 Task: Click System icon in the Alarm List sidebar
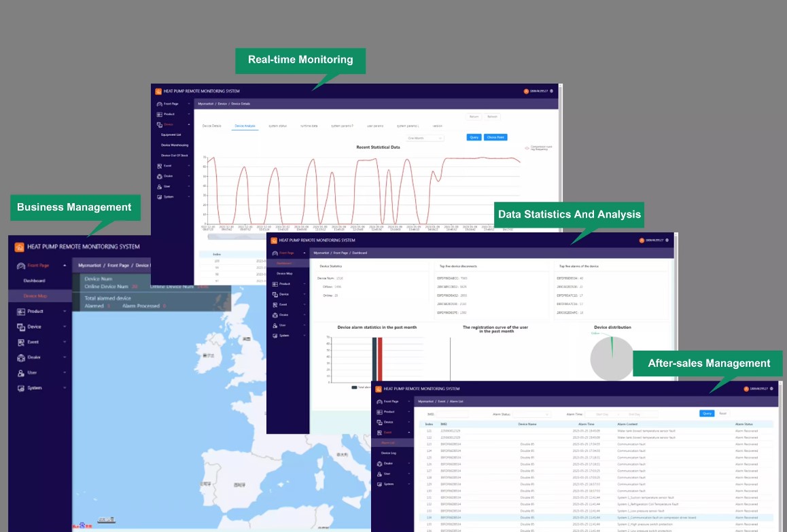(379, 484)
